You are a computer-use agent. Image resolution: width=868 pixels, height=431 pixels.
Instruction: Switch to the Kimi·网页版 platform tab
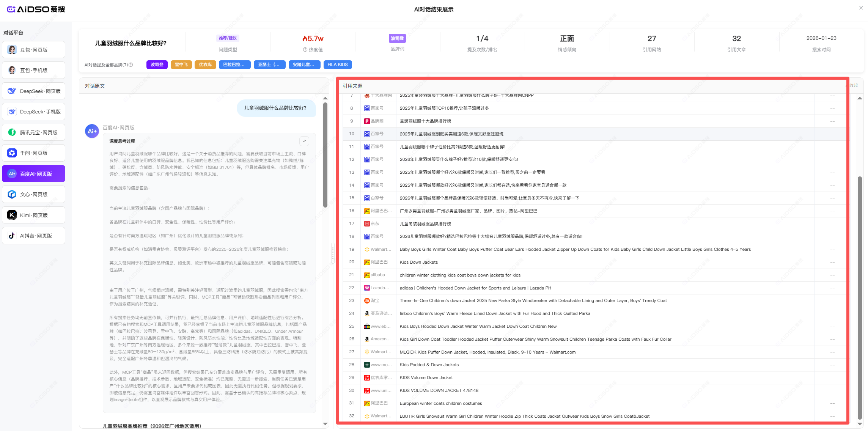point(33,215)
